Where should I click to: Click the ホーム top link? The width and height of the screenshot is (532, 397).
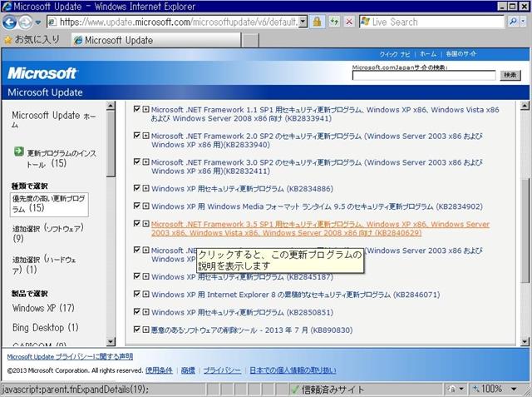point(428,54)
